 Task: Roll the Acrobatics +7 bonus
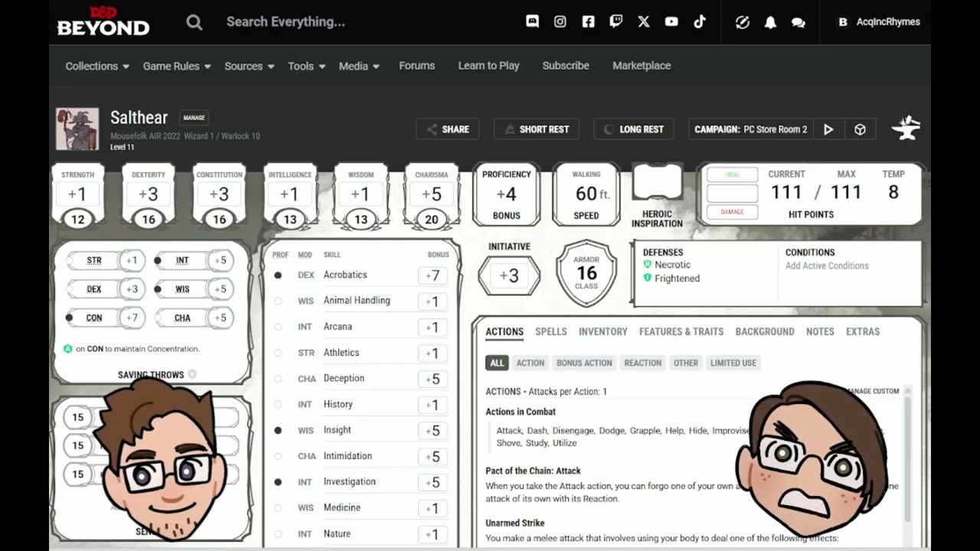point(433,275)
